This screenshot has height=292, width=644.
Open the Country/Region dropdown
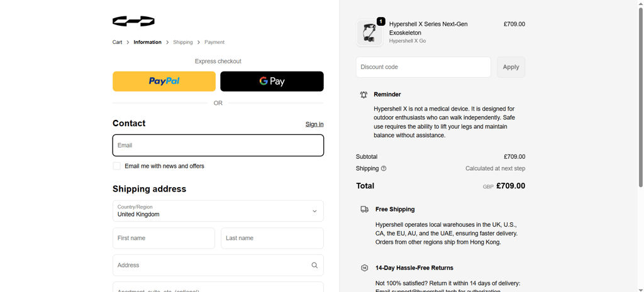(218, 211)
